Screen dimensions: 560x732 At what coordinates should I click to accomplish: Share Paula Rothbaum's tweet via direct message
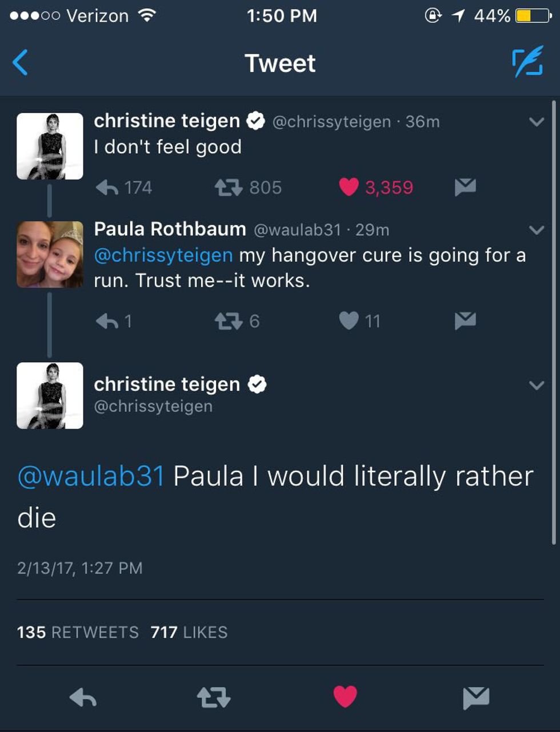click(465, 321)
